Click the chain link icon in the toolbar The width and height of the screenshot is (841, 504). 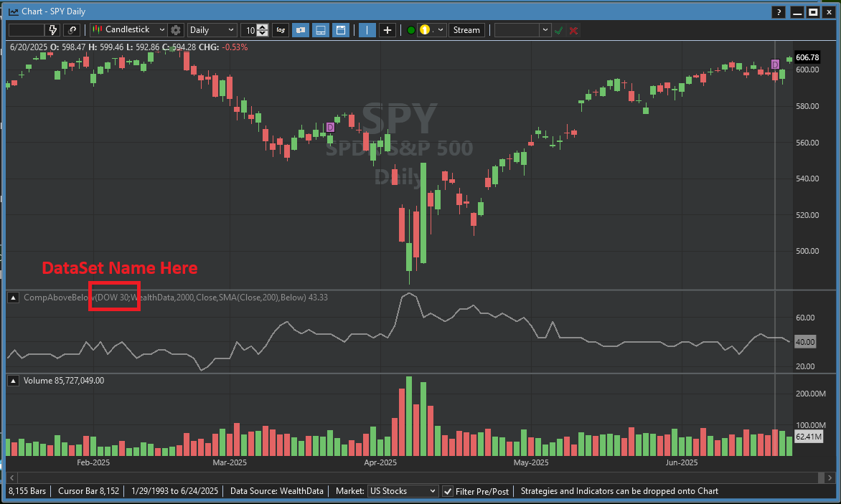click(x=72, y=30)
